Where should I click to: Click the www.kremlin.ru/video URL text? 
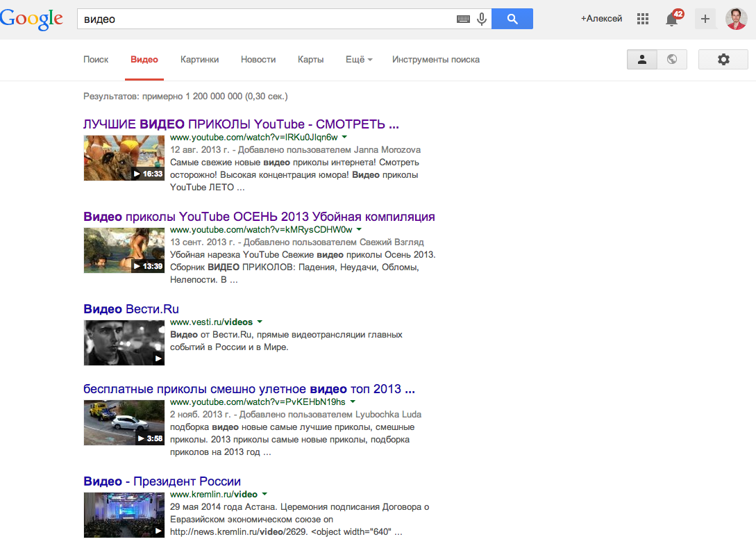(x=214, y=494)
